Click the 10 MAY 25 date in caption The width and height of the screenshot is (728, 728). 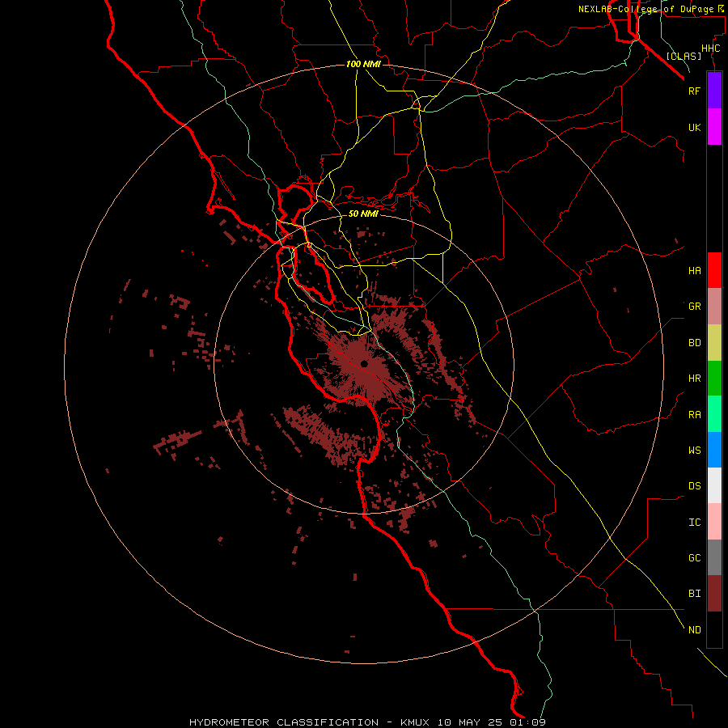[468, 722]
